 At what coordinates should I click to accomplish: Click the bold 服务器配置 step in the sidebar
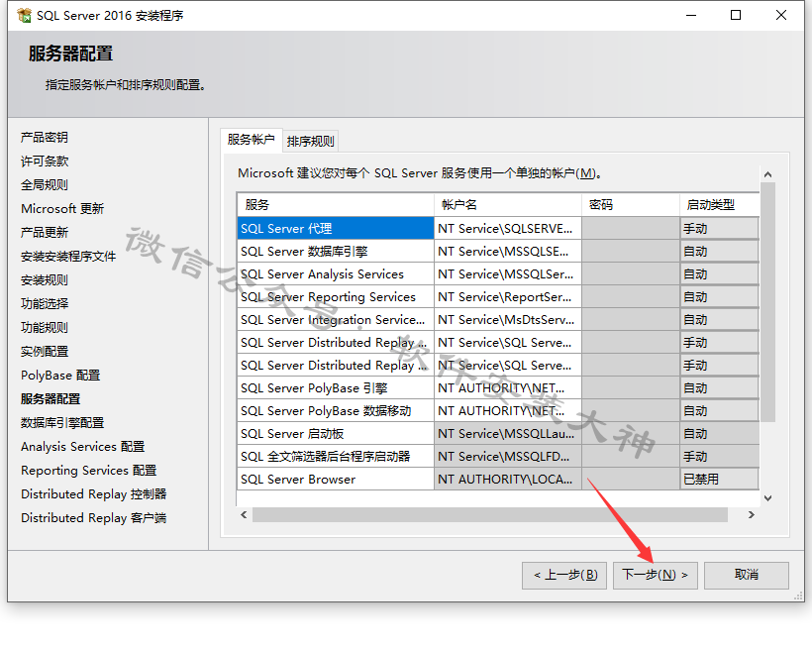point(51,399)
